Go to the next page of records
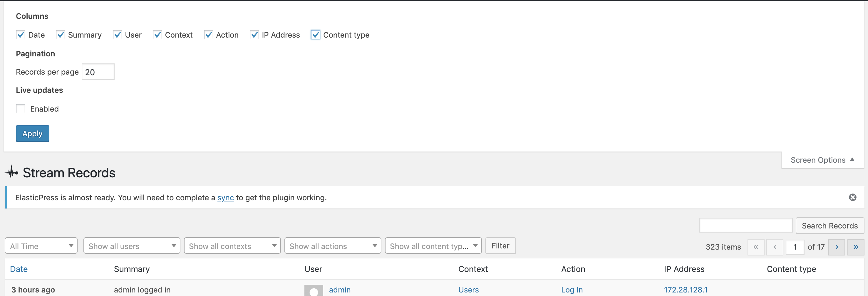This screenshot has width=868, height=296. (x=836, y=247)
